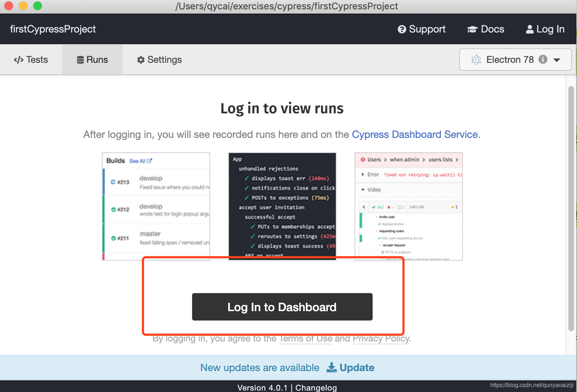Screen dimensions: 577x392
Task: Click the window title path text
Action: (x=287, y=6)
